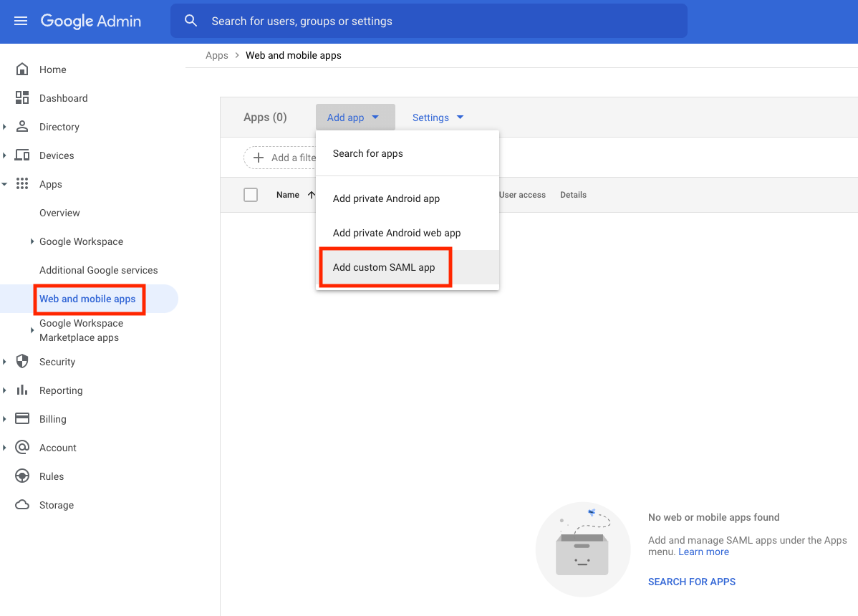Collapse the Apps section arrow
This screenshot has width=858, height=616.
[4, 184]
